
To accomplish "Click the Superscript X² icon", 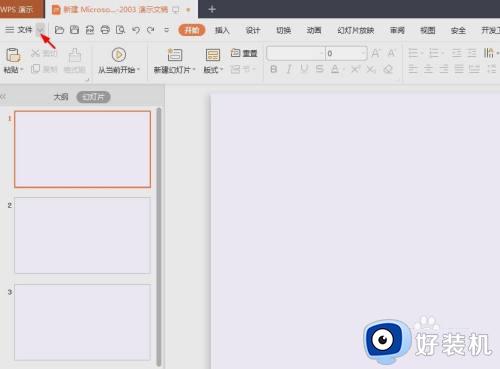I will click(x=356, y=69).
